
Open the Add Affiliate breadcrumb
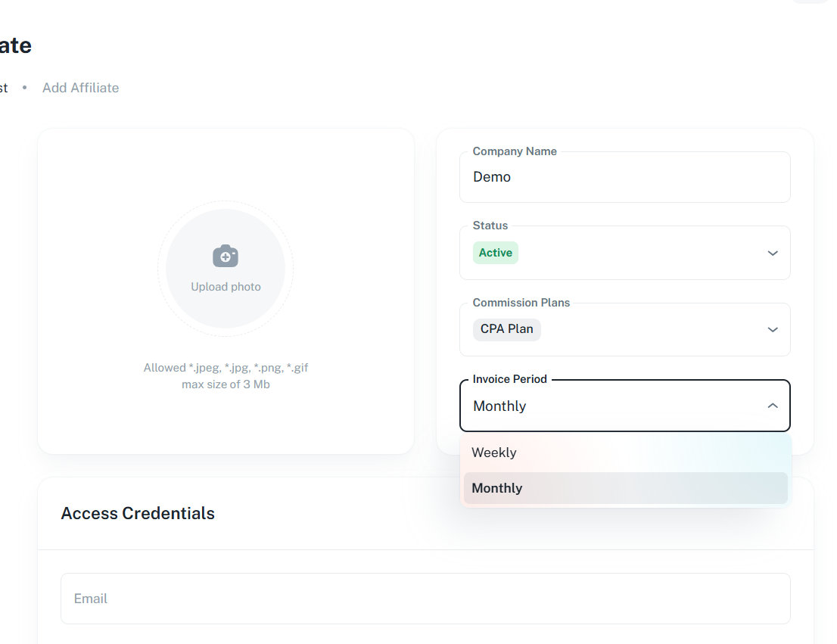(x=80, y=88)
